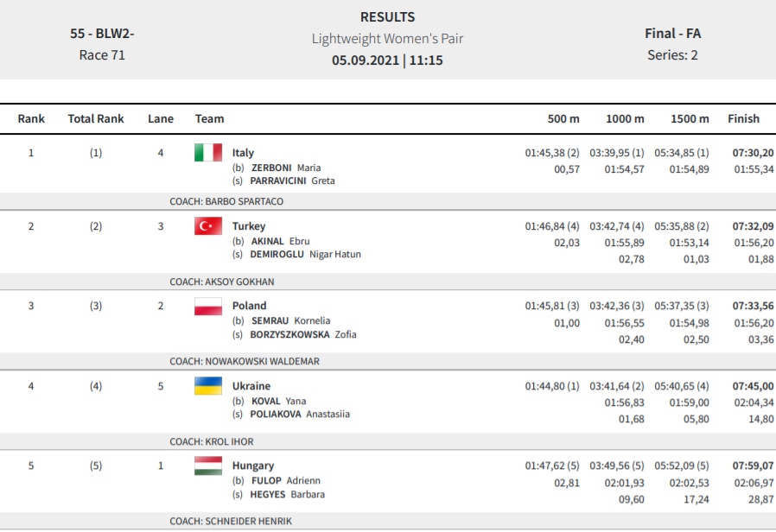The height and width of the screenshot is (532, 776).
Task: Click the Final - FA heading
Action: click(672, 34)
